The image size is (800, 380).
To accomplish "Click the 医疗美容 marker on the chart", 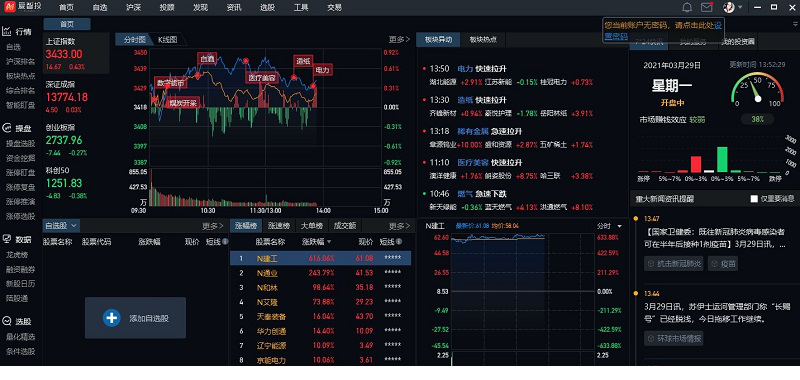I will click(x=262, y=78).
